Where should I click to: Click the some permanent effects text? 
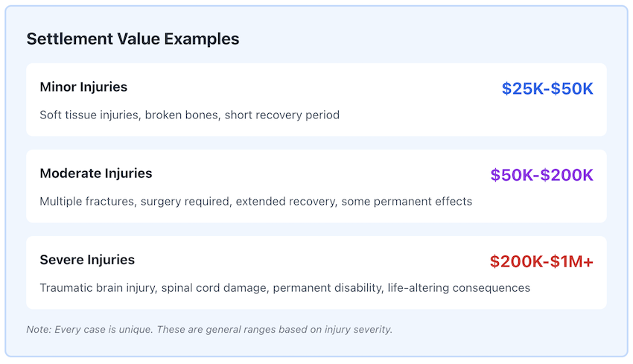point(407,202)
